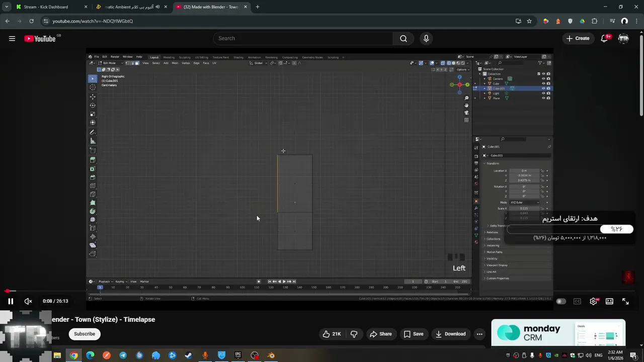Image resolution: width=644 pixels, height=362 pixels.
Task: Pause the YouTube video
Action: (x=10, y=301)
